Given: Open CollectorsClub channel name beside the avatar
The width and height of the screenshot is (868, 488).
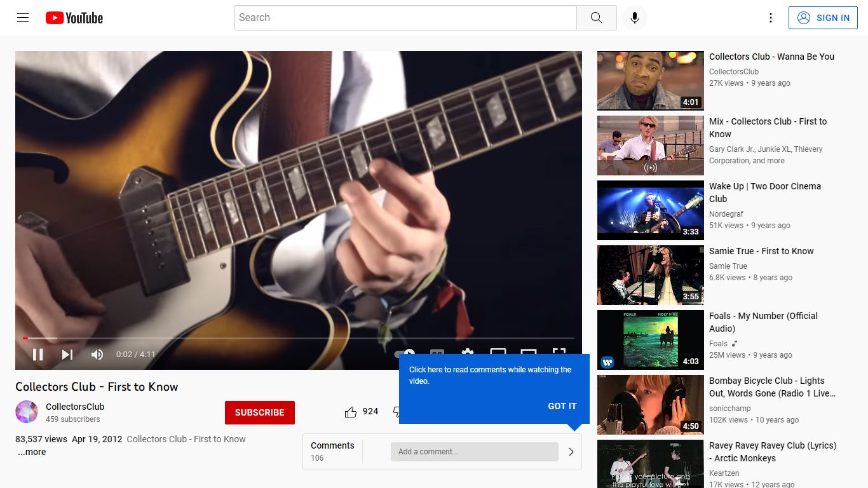Looking at the screenshot, I should 75,407.
